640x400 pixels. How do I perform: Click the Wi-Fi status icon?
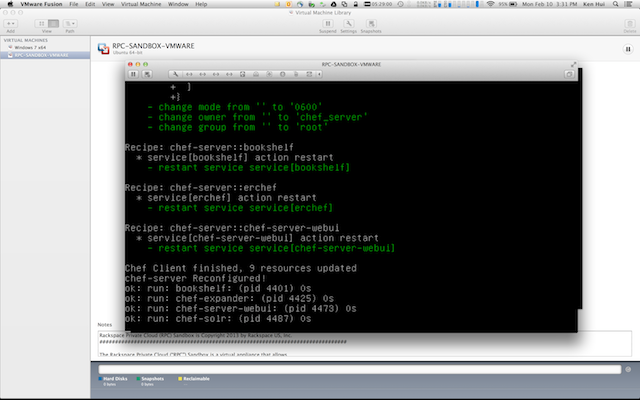coord(491,4)
